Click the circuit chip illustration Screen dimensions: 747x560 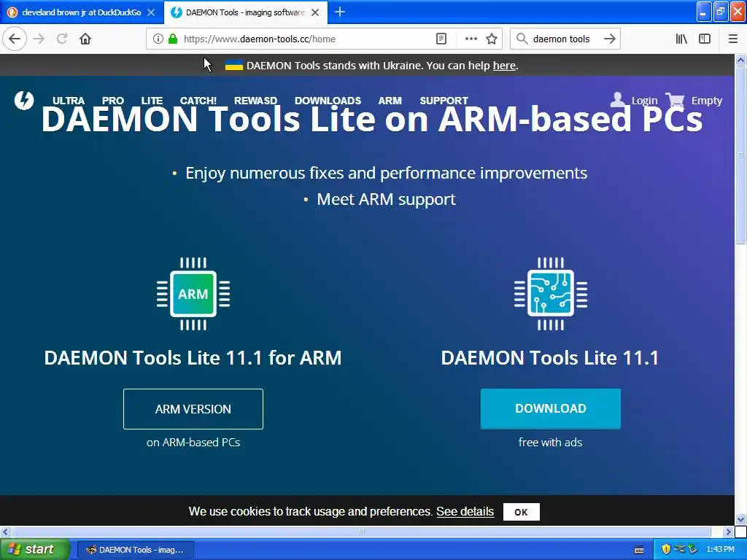pos(550,294)
